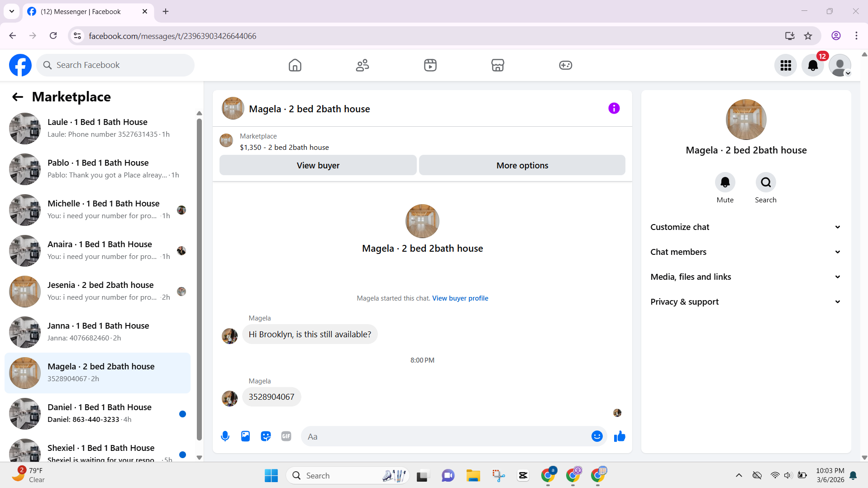The width and height of the screenshot is (868, 488).
Task: Open Daniel 1 Bed 1 Bath House chat
Action: tap(97, 414)
